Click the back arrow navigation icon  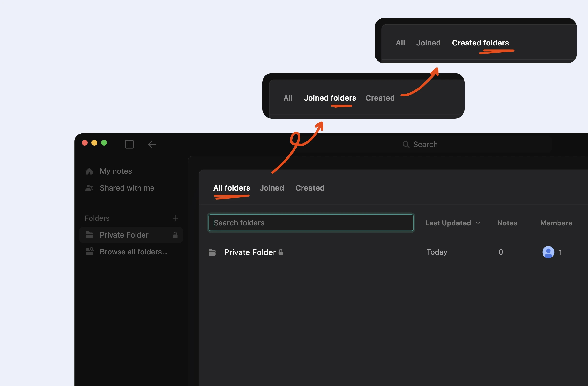coord(152,144)
